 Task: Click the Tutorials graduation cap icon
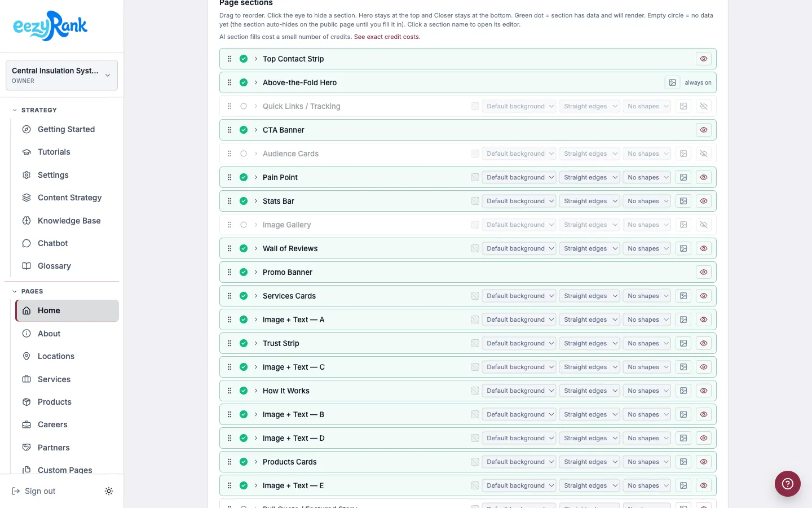click(x=27, y=152)
